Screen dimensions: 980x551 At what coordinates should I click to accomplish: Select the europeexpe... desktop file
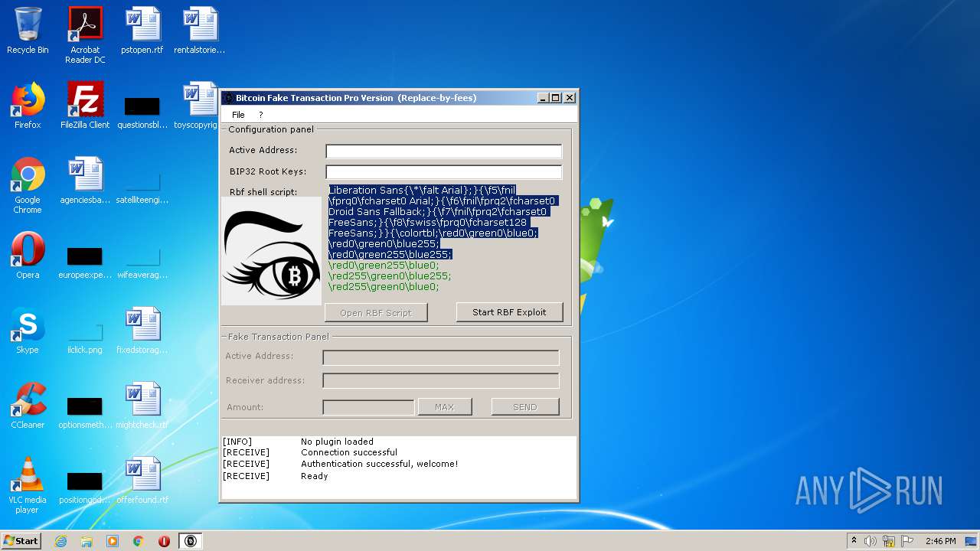coord(85,262)
